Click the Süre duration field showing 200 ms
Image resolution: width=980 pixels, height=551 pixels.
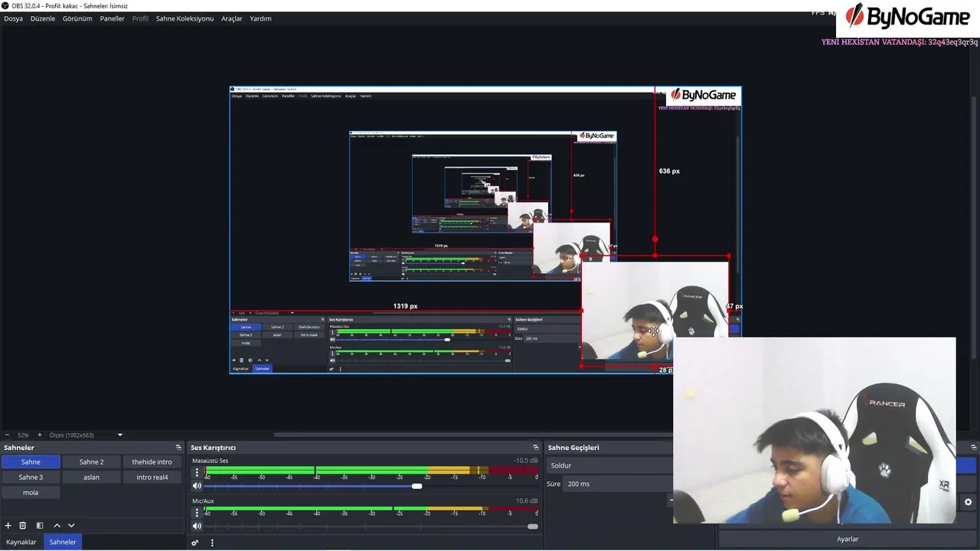[x=619, y=484]
